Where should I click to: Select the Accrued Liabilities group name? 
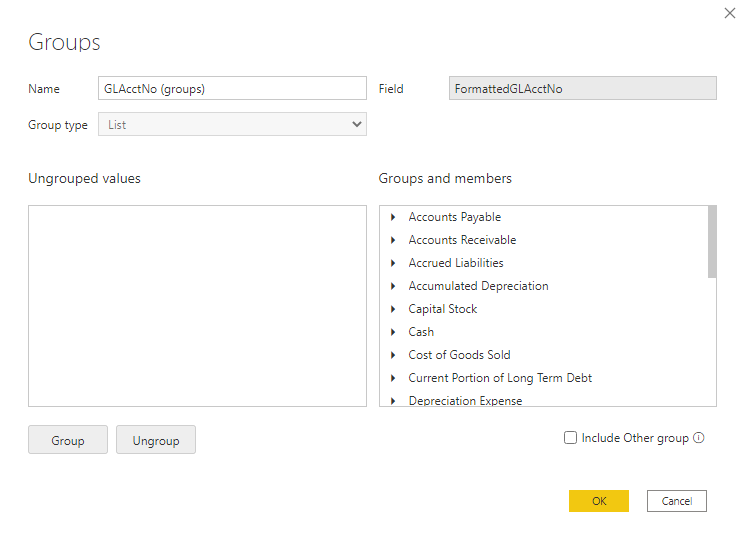456,263
